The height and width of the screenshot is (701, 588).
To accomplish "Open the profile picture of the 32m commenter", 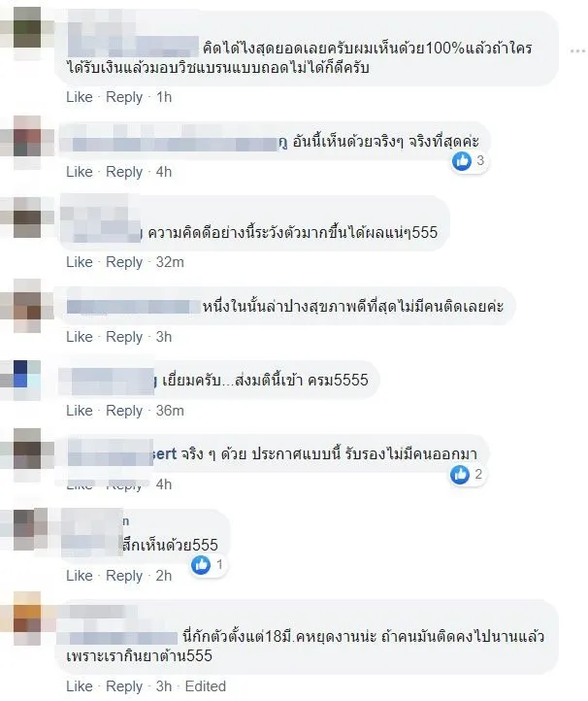I will tap(27, 217).
